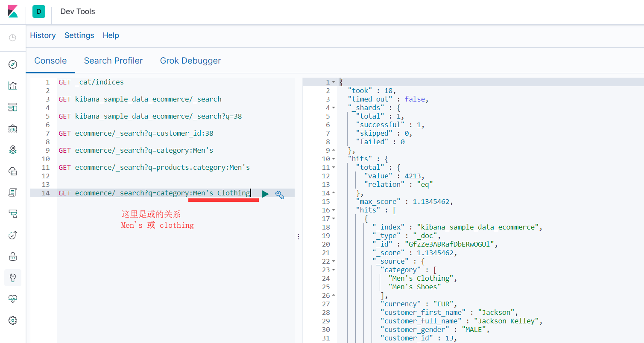Image resolution: width=644 pixels, height=343 pixels.
Task: Open Maps icon in sidebar
Action: [13, 150]
